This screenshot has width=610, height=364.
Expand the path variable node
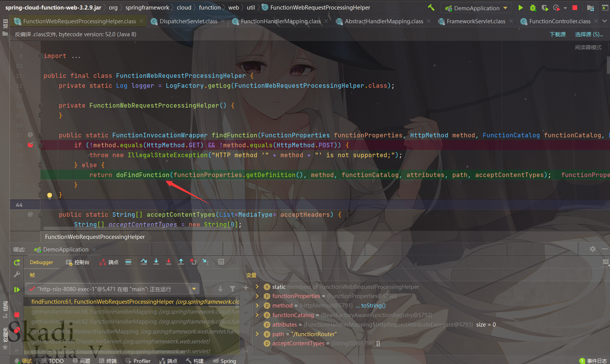[x=257, y=334]
